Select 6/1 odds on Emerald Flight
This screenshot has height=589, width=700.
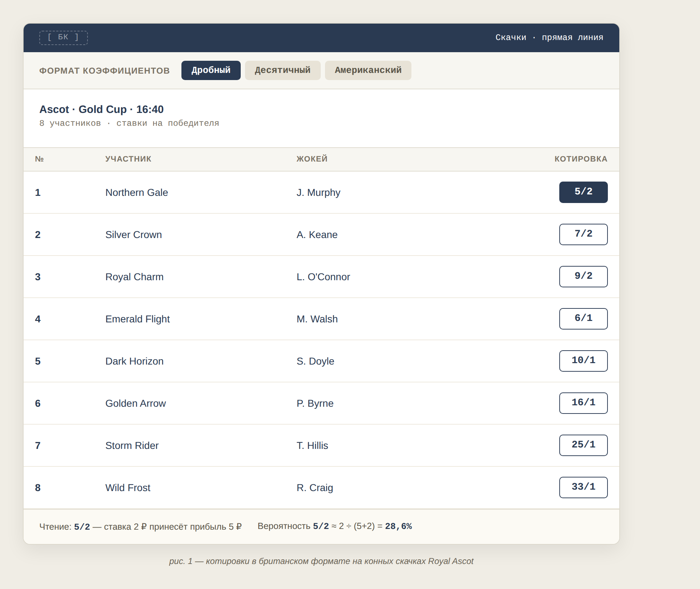[583, 319]
